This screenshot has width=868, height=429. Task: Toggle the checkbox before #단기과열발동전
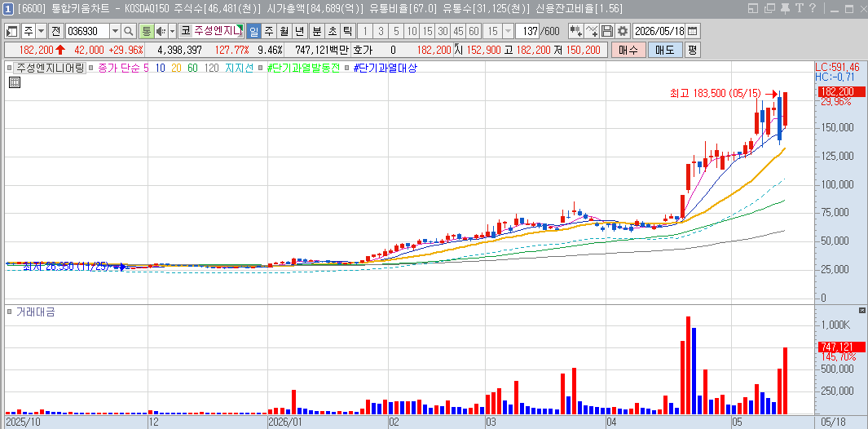(x=261, y=69)
